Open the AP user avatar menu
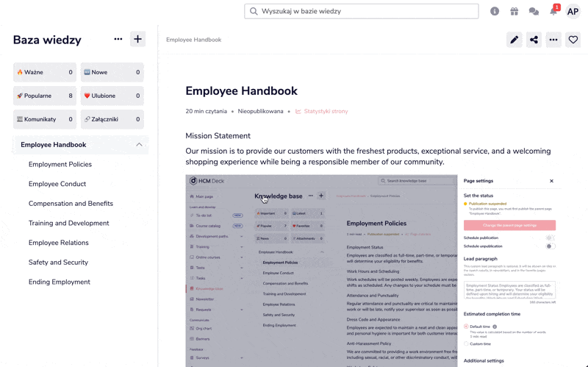588x367 pixels. [x=573, y=12]
